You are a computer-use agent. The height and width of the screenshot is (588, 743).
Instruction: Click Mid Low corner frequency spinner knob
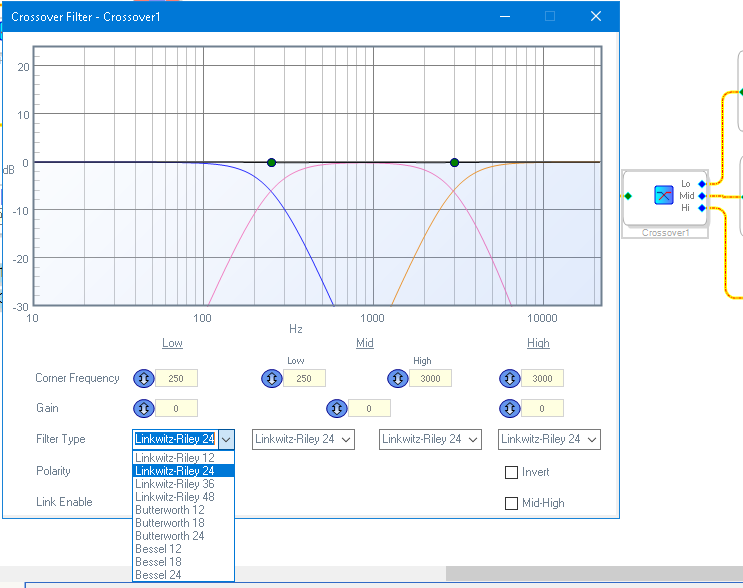click(x=272, y=379)
